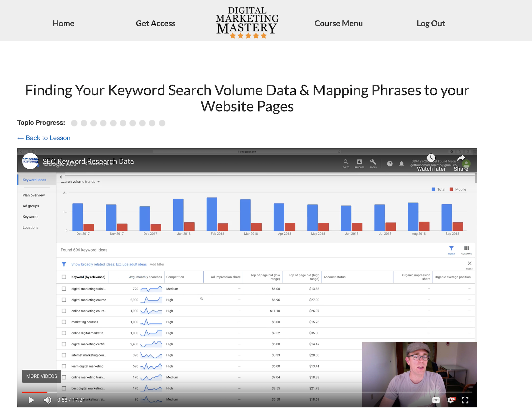Open Plan overview in sidebar

34,195
